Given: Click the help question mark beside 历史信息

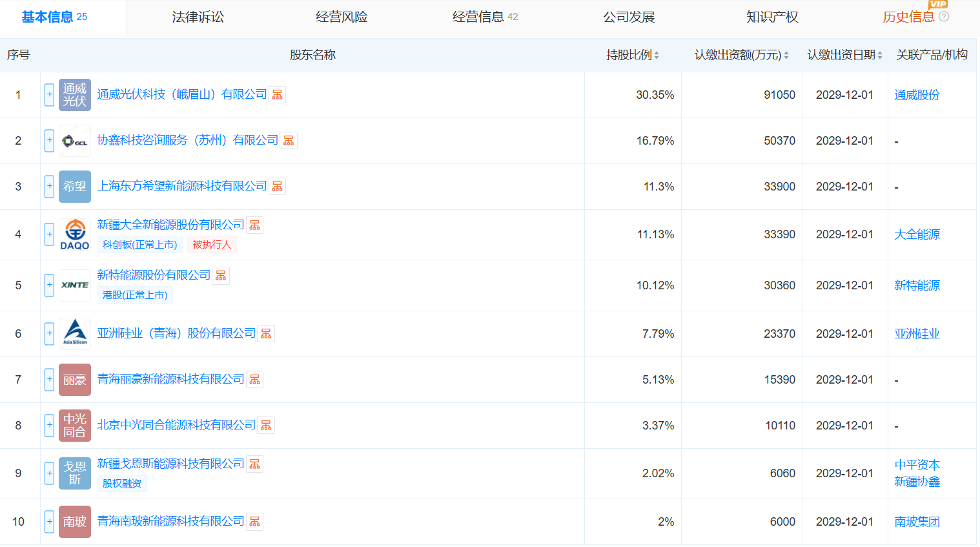Looking at the screenshot, I should pyautogui.click(x=944, y=17).
